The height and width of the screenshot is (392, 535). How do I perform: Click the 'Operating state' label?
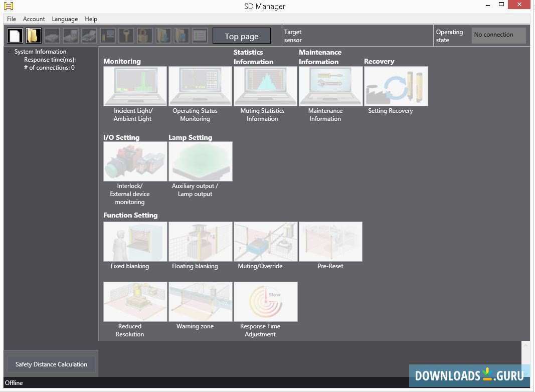coord(449,36)
